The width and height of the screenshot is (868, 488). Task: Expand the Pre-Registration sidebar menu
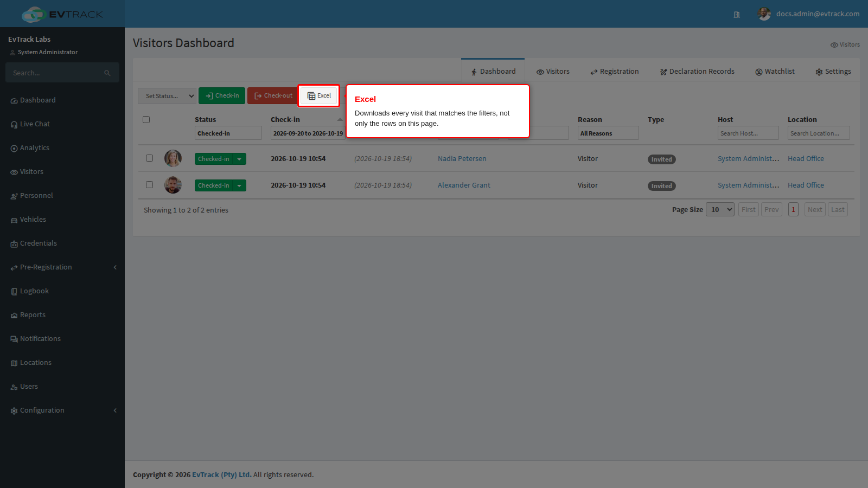(x=62, y=267)
